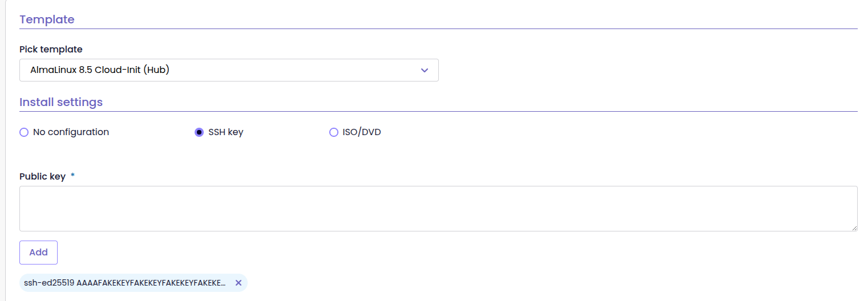This screenshot has width=868, height=301.
Task: Click the "SSH key" option label text
Action: (226, 132)
